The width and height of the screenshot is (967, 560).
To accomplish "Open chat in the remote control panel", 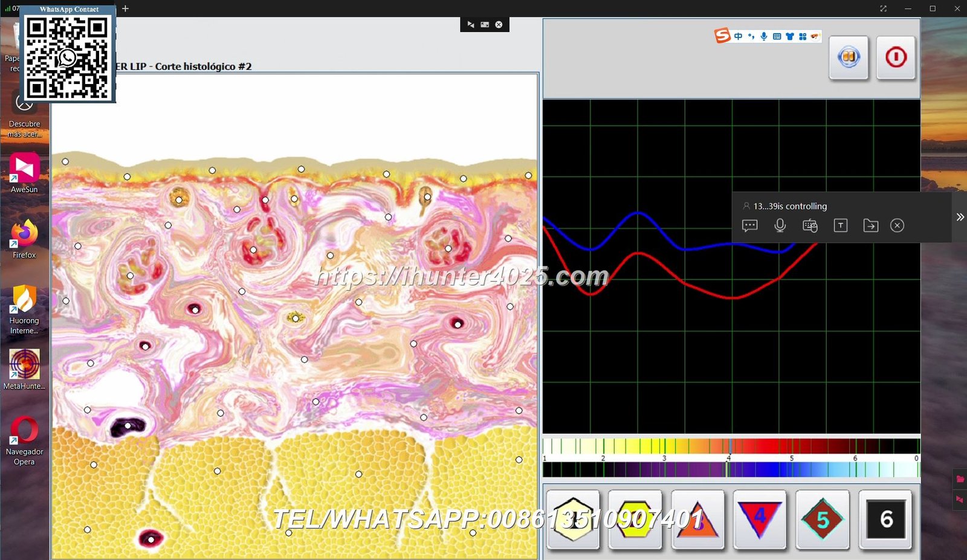I will (x=749, y=226).
